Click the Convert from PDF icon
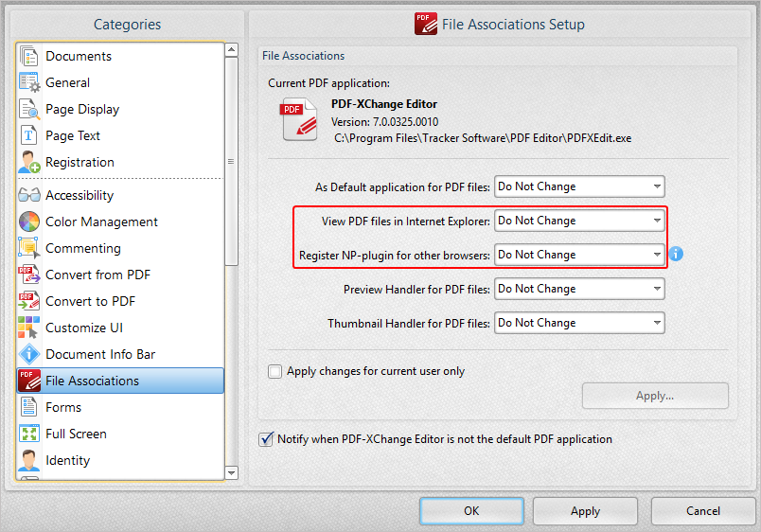 (x=29, y=275)
